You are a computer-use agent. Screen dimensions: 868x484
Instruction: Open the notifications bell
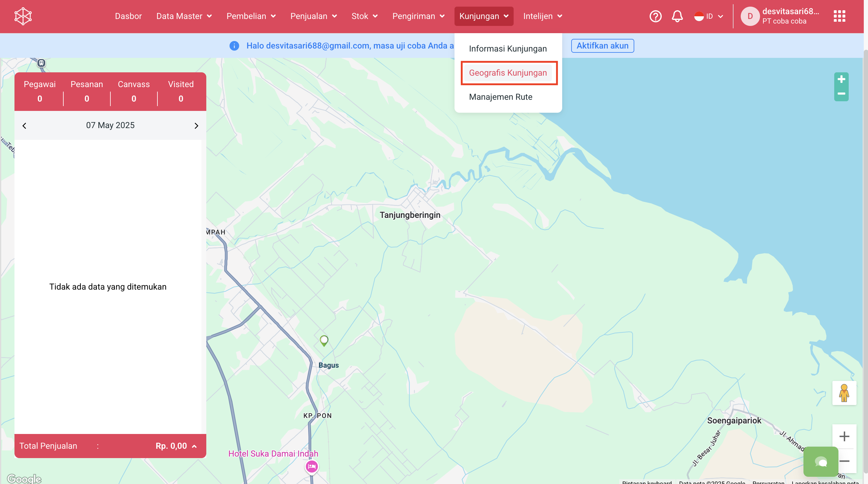point(677,16)
